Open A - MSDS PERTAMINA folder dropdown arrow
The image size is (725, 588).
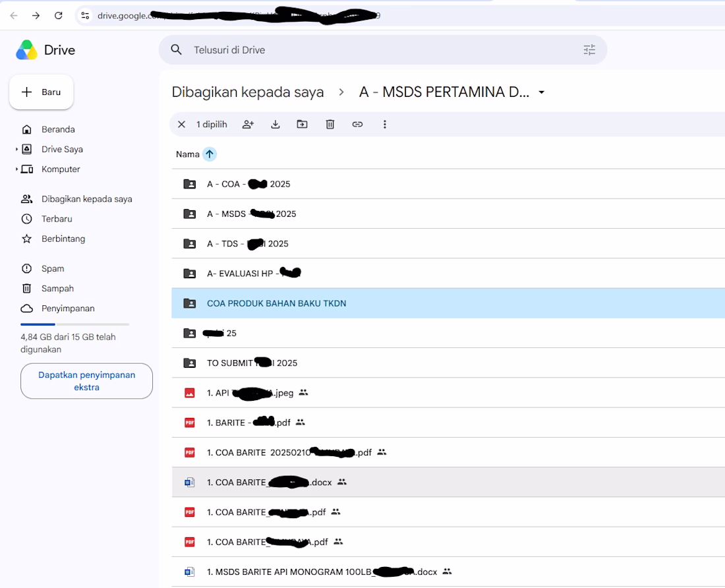point(541,92)
